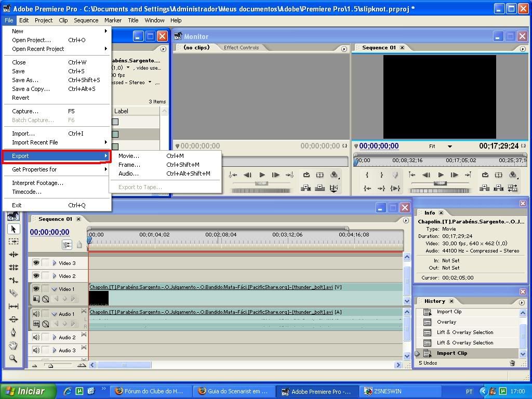Select the Track Select tool

[13, 241]
